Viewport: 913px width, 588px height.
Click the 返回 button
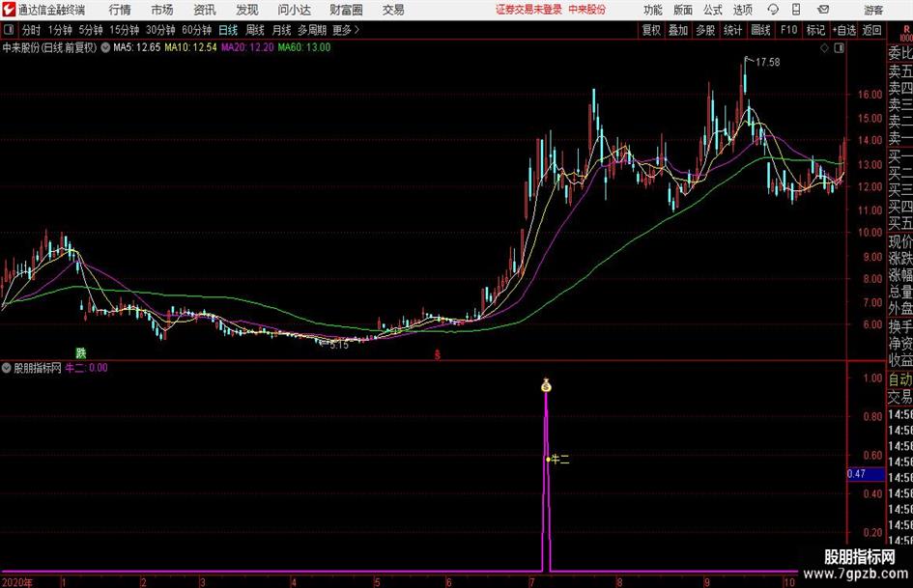(x=871, y=30)
